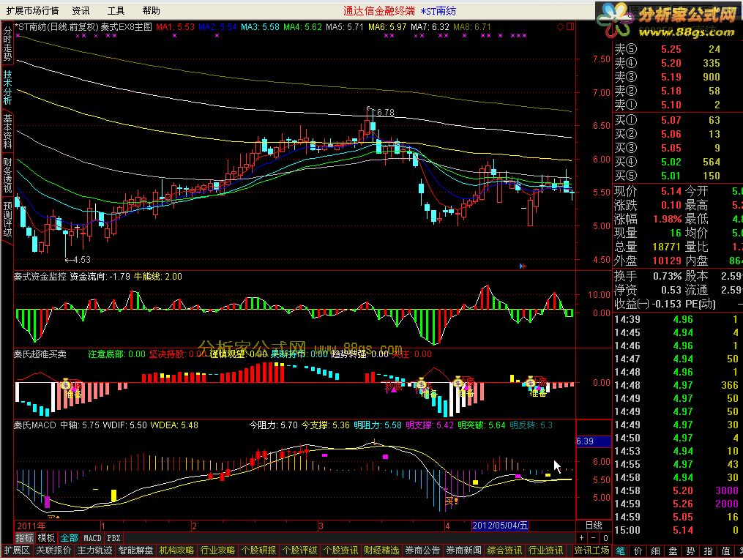Switch to the 技术分析 side tab
Image resolution: width=743 pixels, height=560 pixels.
click(7, 87)
